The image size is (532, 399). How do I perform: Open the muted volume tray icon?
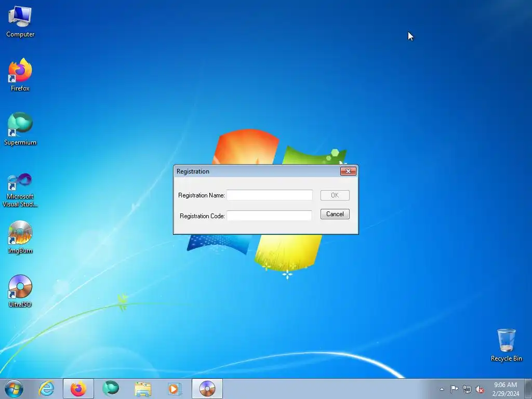(x=480, y=390)
